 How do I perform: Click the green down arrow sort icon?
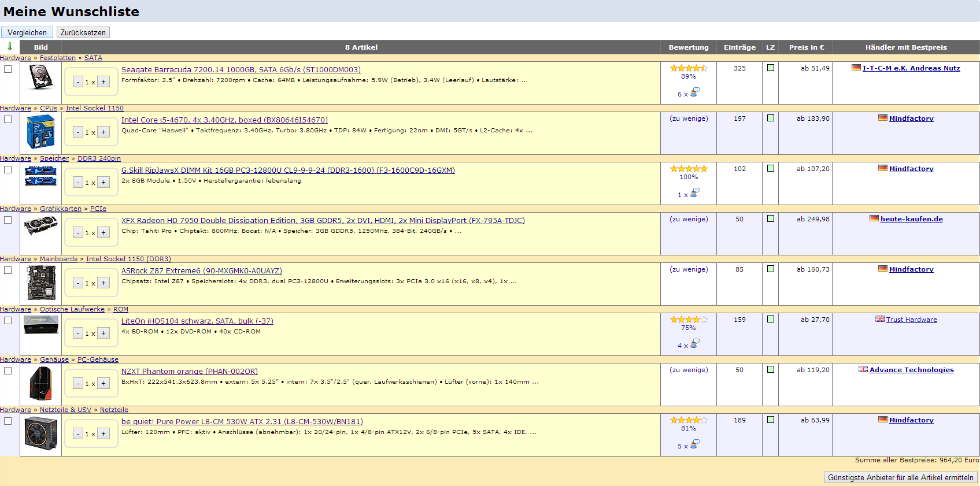(10, 47)
